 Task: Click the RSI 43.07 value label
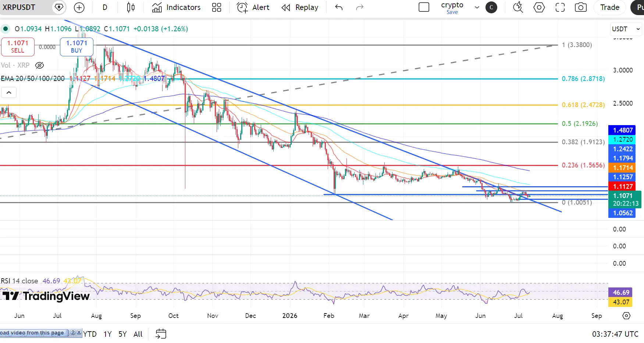(x=620, y=302)
